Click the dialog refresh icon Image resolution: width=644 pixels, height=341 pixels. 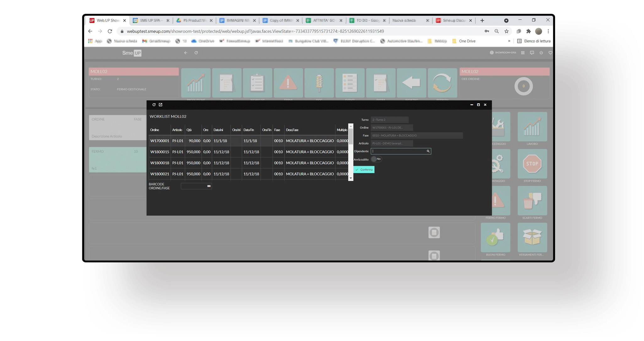(x=154, y=105)
